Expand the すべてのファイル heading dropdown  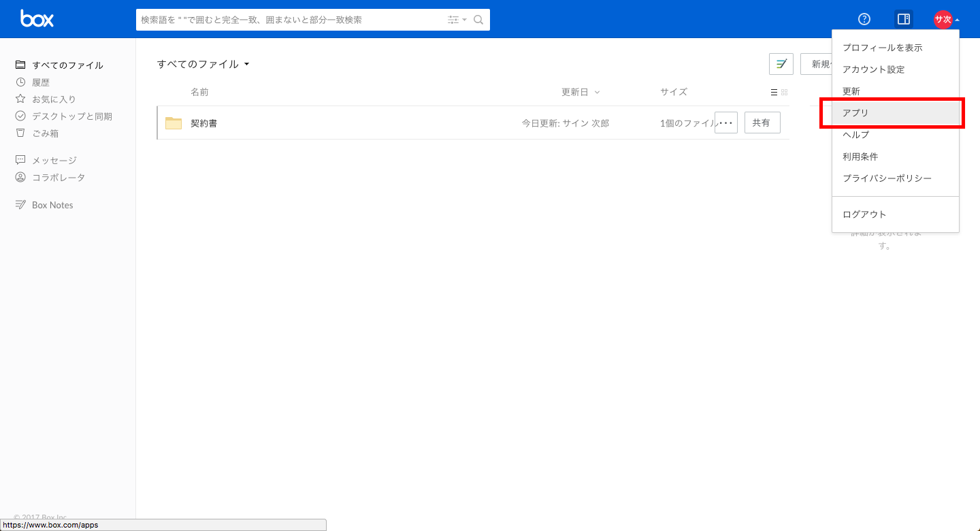[x=203, y=64]
